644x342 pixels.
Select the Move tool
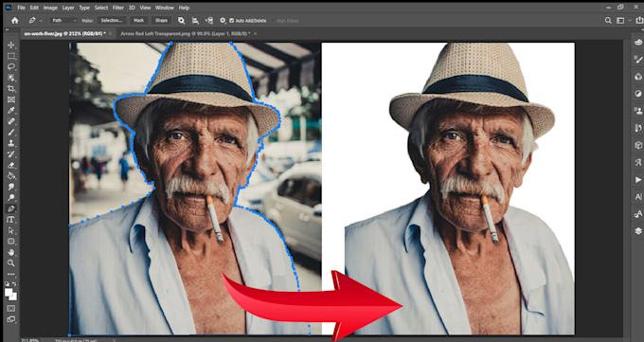point(11,45)
